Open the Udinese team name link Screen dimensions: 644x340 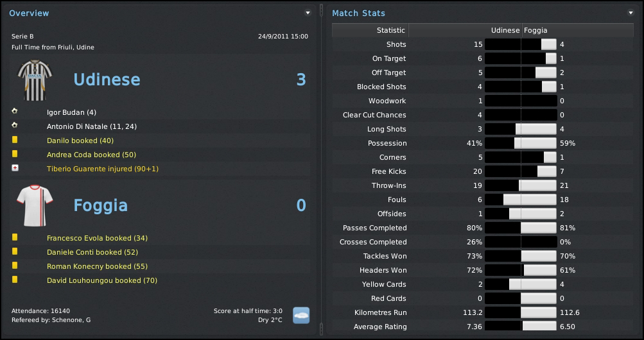point(107,80)
